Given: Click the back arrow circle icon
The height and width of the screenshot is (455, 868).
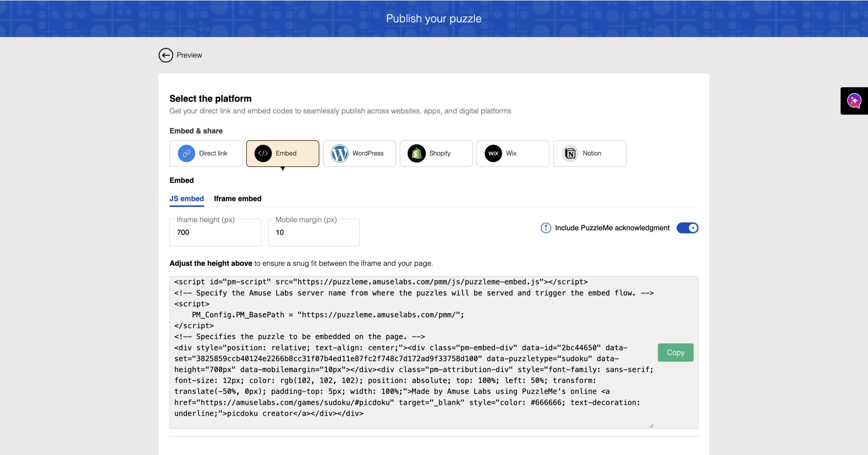Looking at the screenshot, I should coord(166,55).
